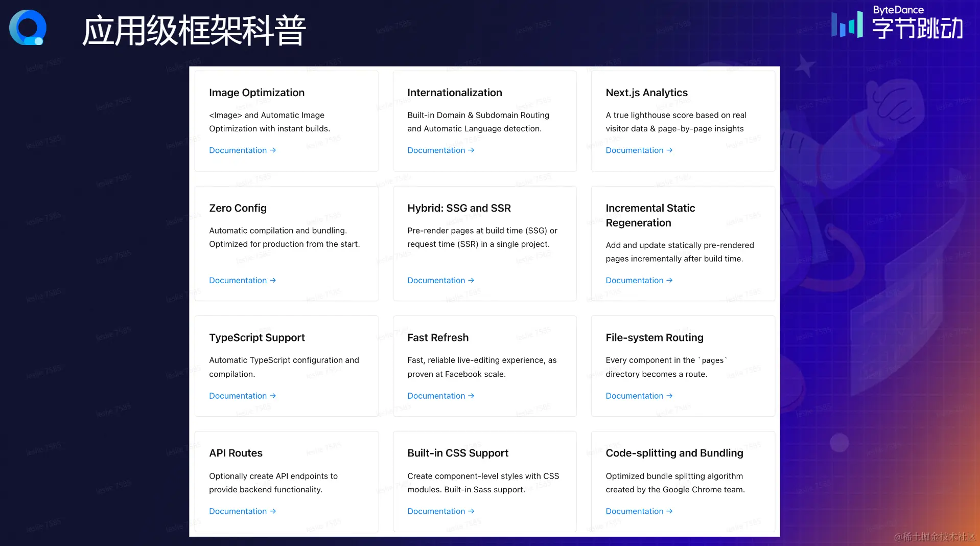Select the "Every component in the pages" text

click(666, 367)
